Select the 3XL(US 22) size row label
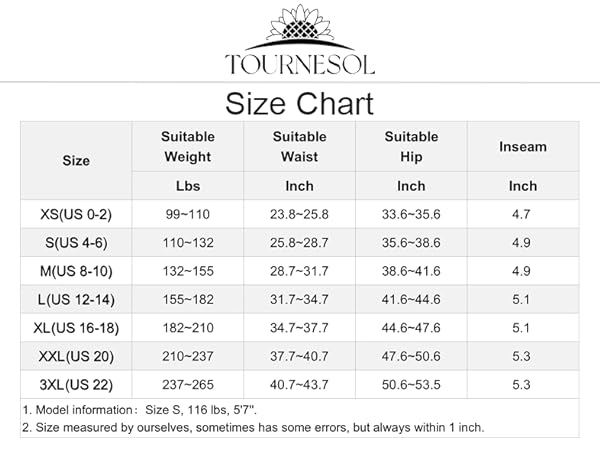Image resolution: width=600 pixels, height=450 pixels. 76,385
